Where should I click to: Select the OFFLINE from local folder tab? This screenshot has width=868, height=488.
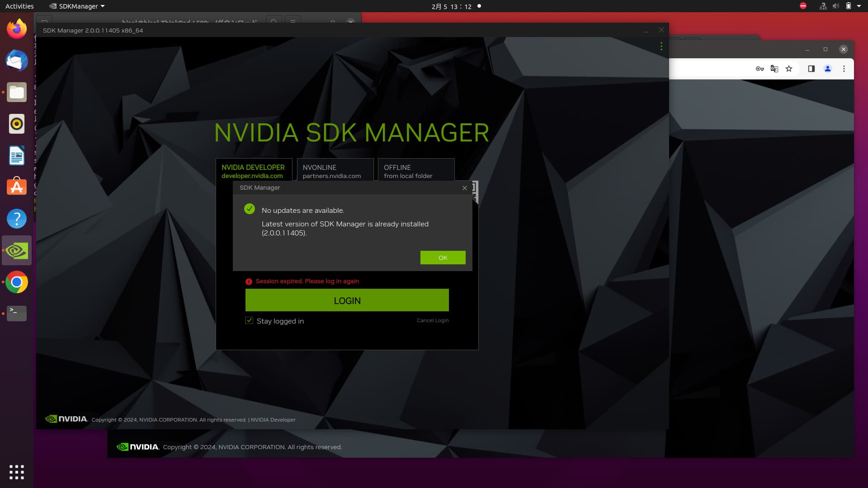tap(416, 170)
